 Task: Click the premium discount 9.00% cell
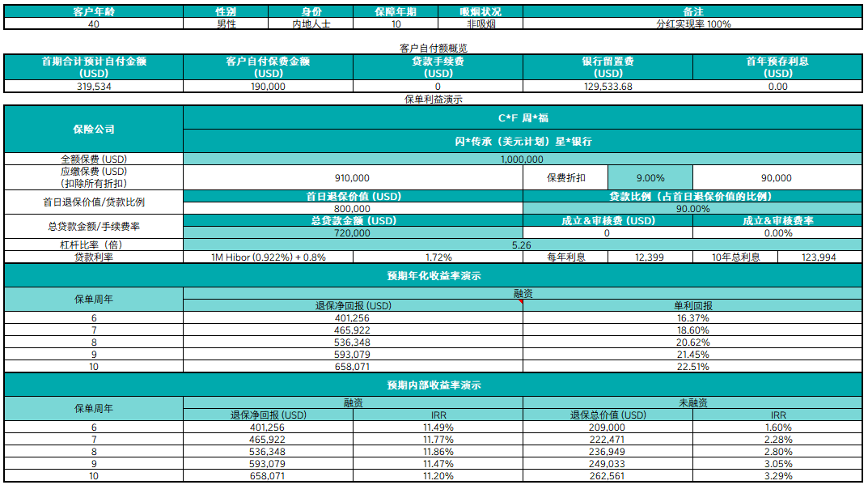click(650, 178)
